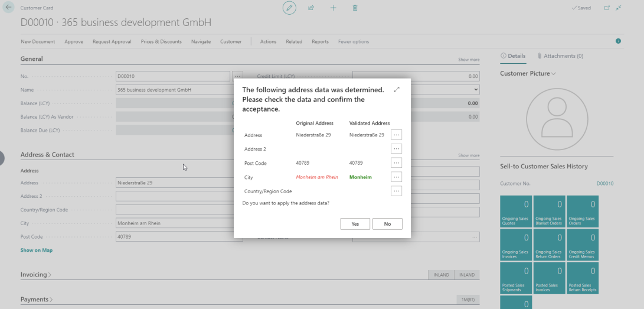Open ellipsis for Country/Region Code row
The image size is (644, 309).
click(x=396, y=191)
